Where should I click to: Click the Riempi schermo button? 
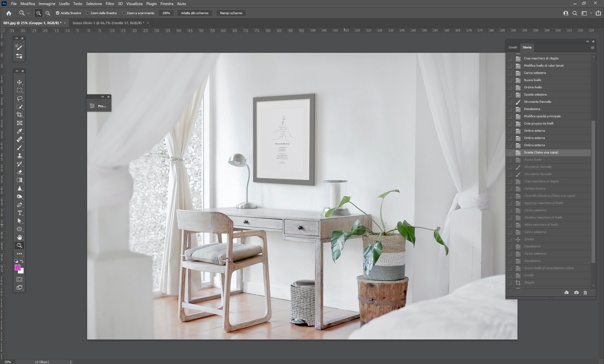tap(231, 13)
